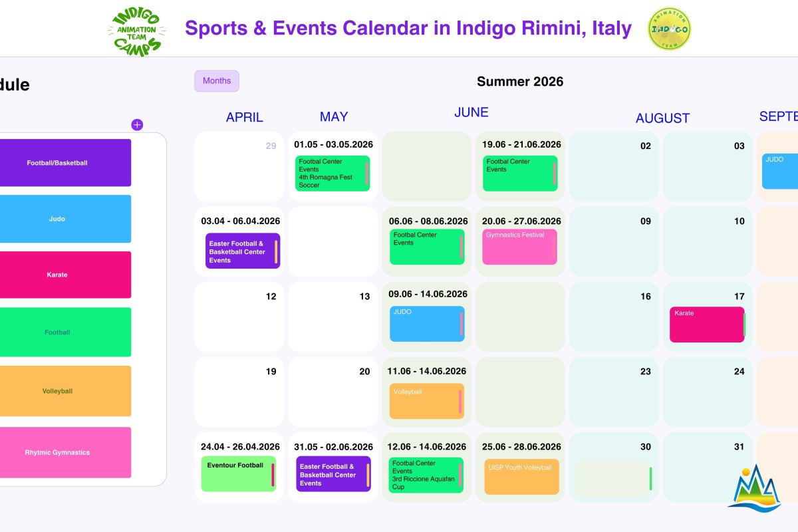Click the Indigo Animation Team Camps logo
Screen dimensions: 798x532
point(136,31)
